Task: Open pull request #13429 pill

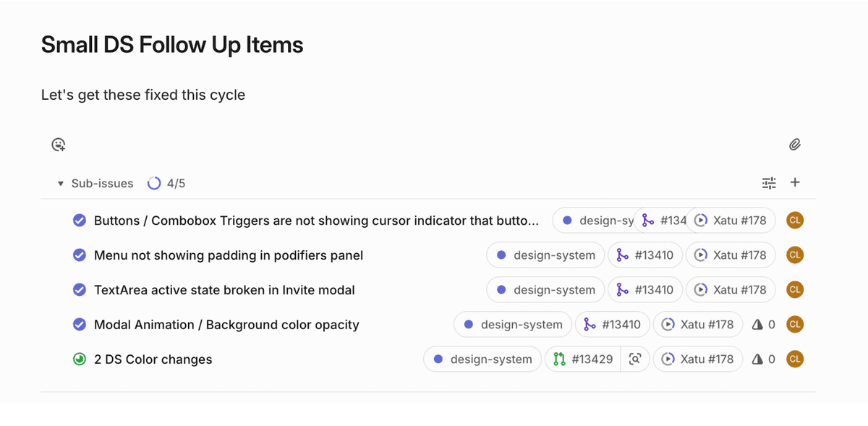Action: [x=582, y=359]
